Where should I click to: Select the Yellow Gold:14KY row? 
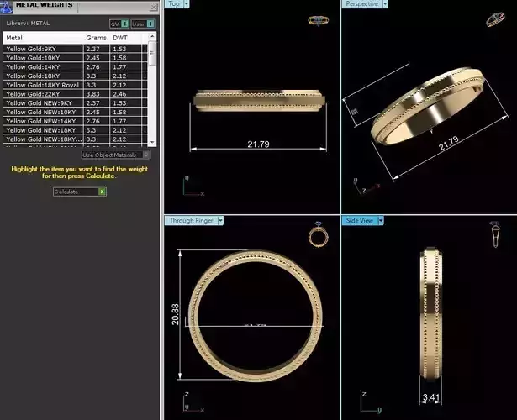pyautogui.click(x=75, y=67)
